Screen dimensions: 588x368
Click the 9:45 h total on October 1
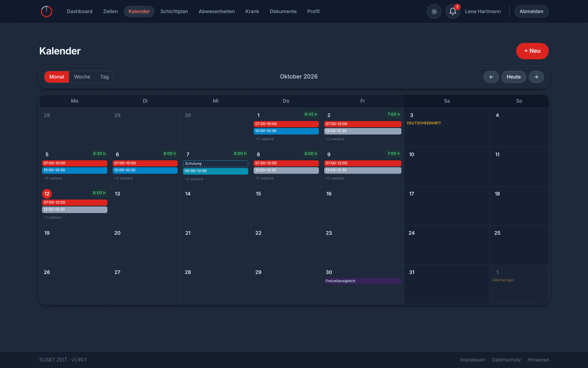(311, 114)
